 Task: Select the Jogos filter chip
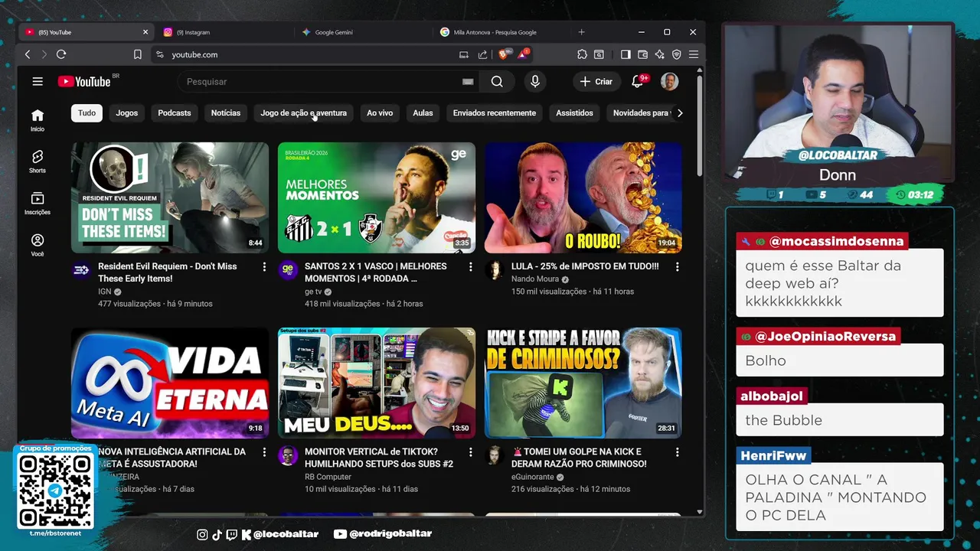tap(127, 113)
